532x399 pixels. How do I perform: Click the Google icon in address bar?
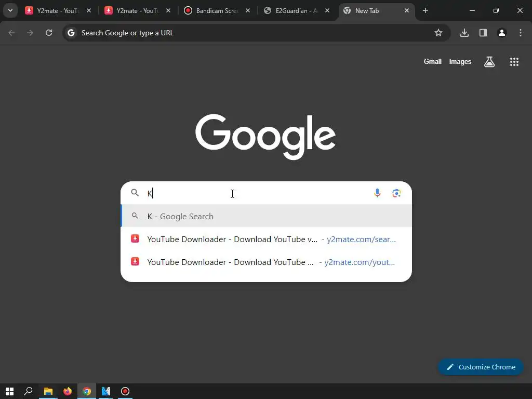click(71, 33)
